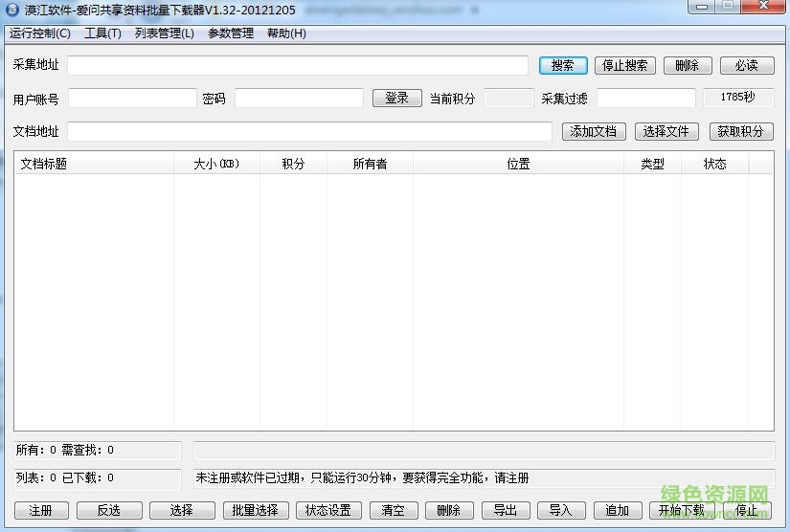Focus the 用户账号 input field
This screenshot has width=790, height=532.
point(132,99)
